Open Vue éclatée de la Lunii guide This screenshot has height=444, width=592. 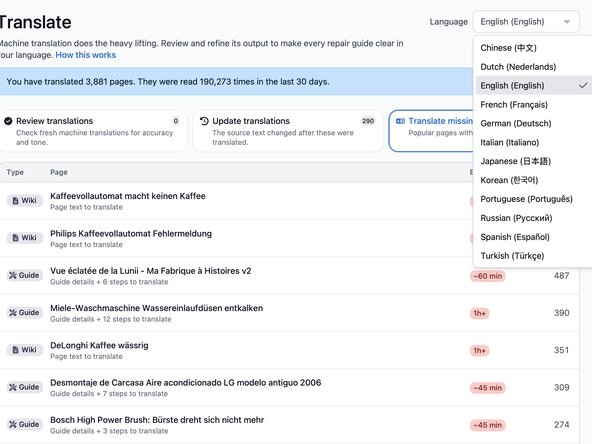(x=151, y=271)
